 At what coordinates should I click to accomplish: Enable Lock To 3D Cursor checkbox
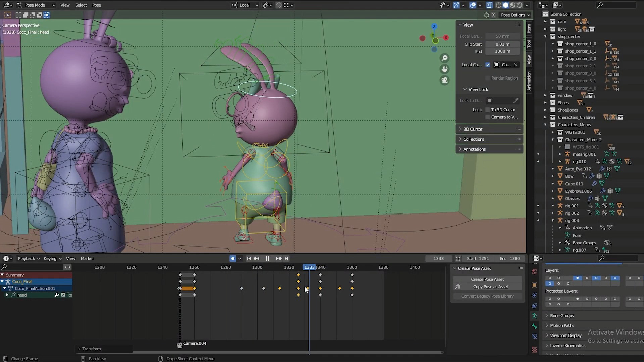[x=488, y=110]
